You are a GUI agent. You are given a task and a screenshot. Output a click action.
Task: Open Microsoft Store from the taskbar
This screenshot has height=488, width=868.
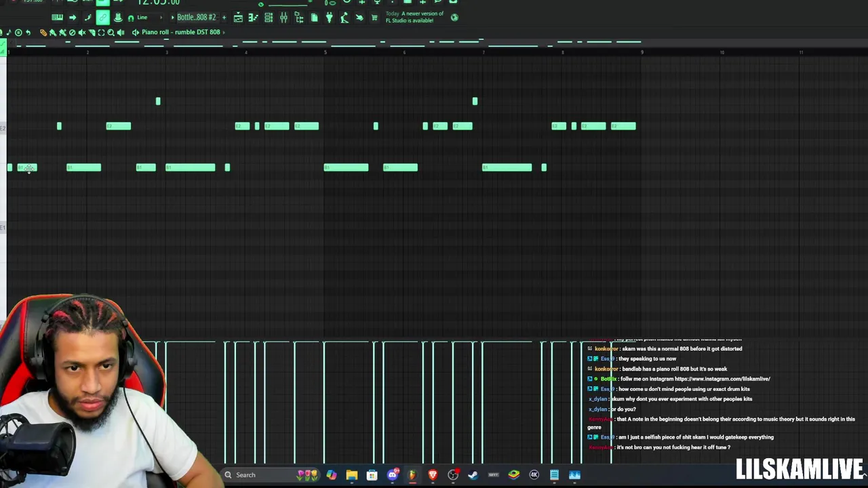(372, 474)
